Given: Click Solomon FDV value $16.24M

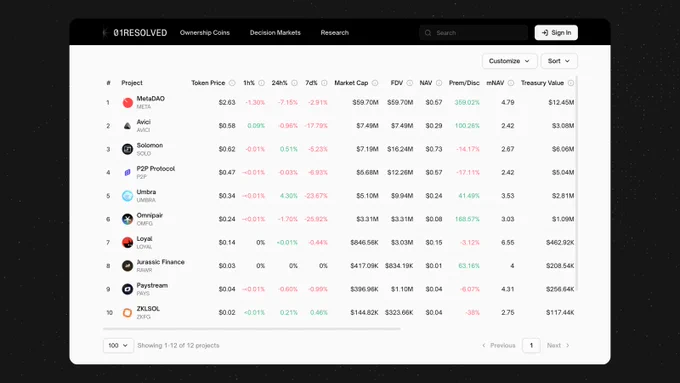Looking at the screenshot, I should [x=400, y=149].
